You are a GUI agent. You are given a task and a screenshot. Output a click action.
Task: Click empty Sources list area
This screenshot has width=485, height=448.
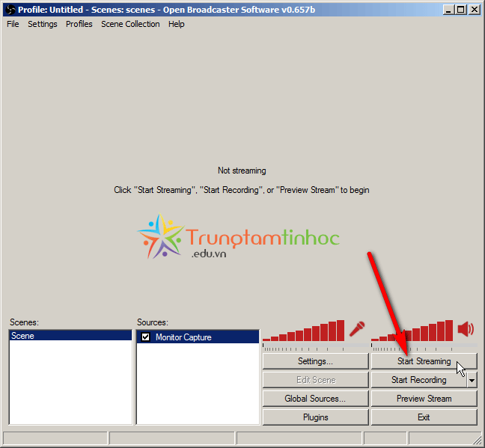coord(198,384)
